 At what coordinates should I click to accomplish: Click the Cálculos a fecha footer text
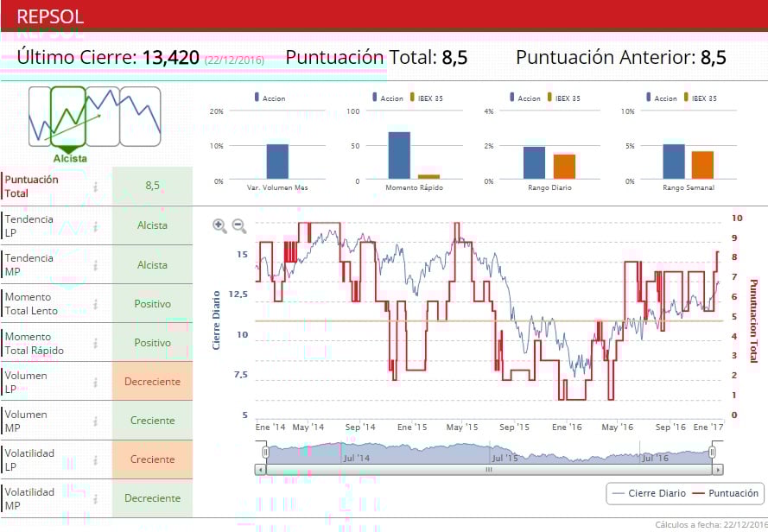click(711, 524)
